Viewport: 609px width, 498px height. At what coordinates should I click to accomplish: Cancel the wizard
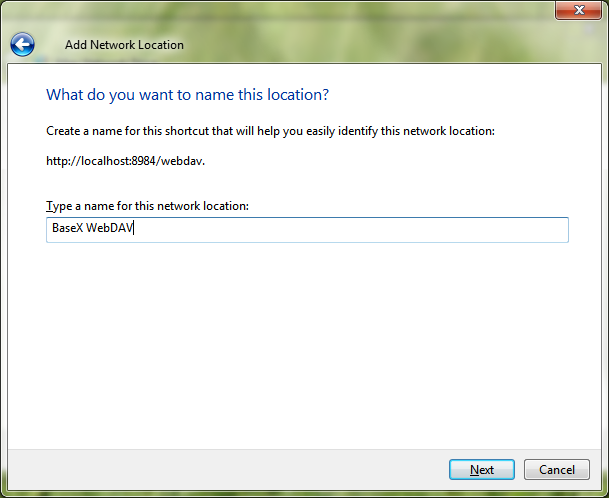point(557,469)
